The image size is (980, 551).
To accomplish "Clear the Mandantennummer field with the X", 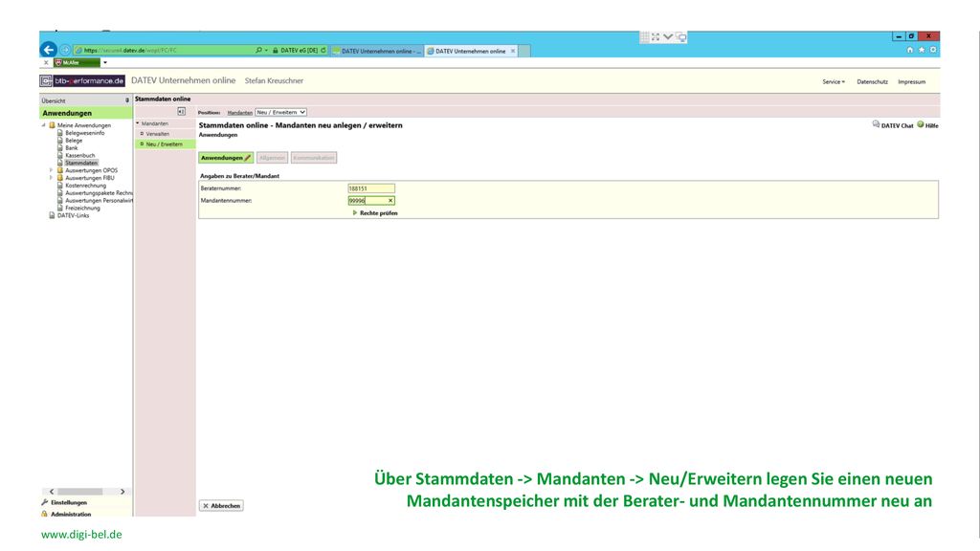I will click(x=390, y=201).
